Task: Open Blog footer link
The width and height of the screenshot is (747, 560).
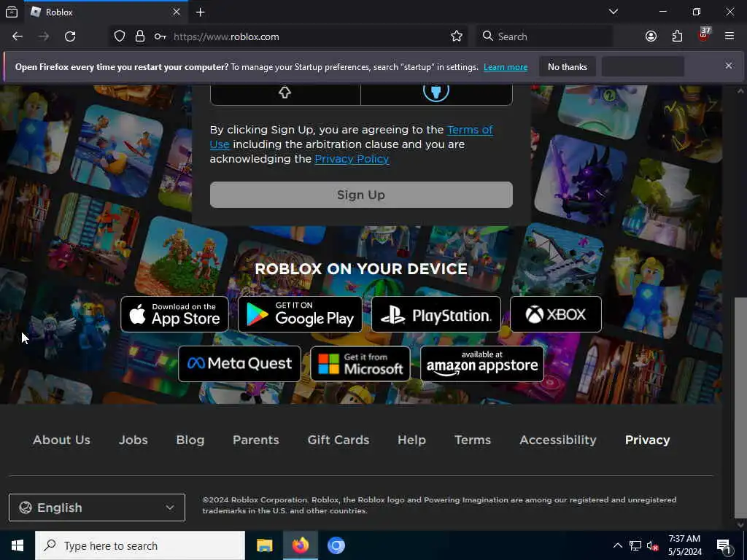Action: pyautogui.click(x=190, y=440)
